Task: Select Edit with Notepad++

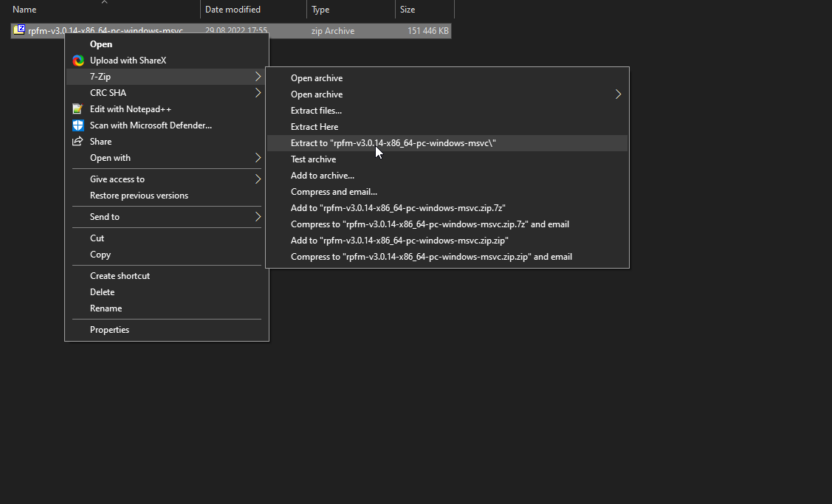Action: pos(167,108)
